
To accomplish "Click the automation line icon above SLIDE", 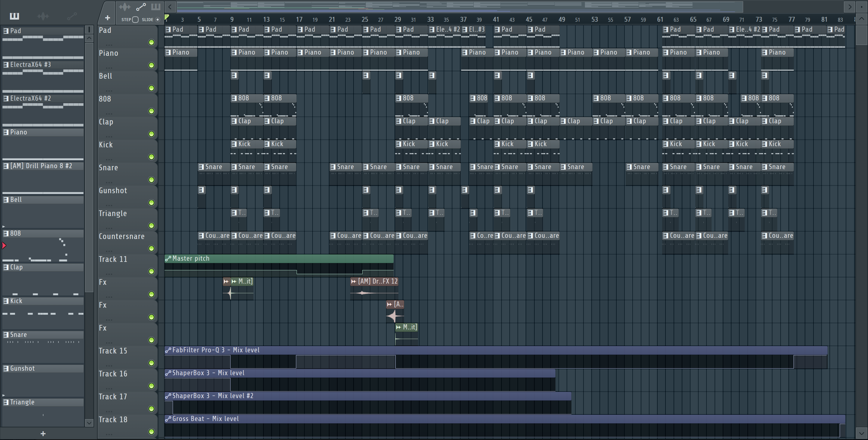I will (141, 7).
